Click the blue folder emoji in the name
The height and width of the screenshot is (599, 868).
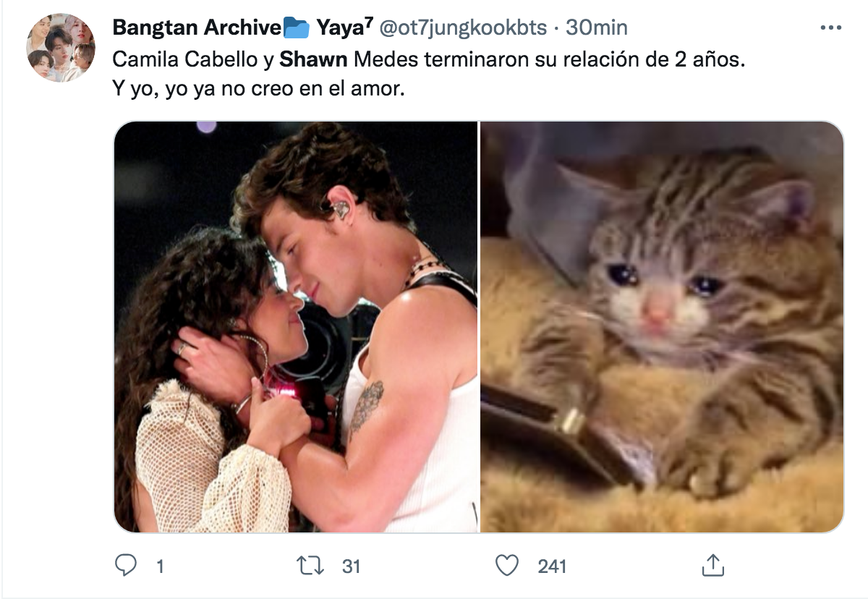(296, 28)
